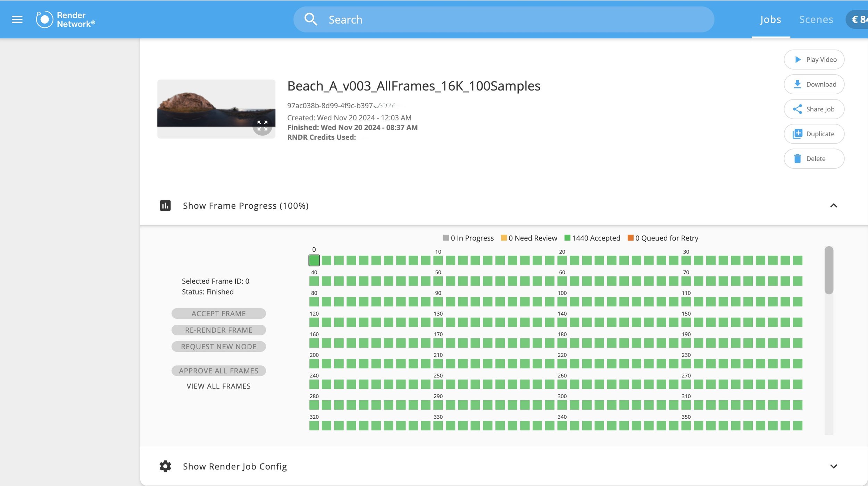The image size is (868, 486).
Task: Duplicate this render job
Action: [x=813, y=134]
